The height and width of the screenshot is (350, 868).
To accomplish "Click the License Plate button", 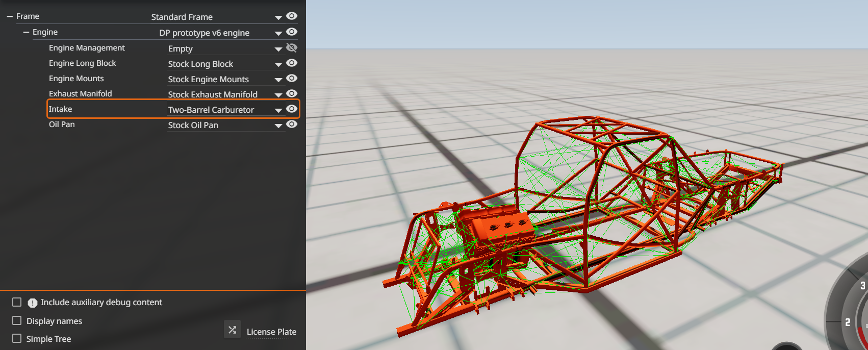I will [x=271, y=332].
